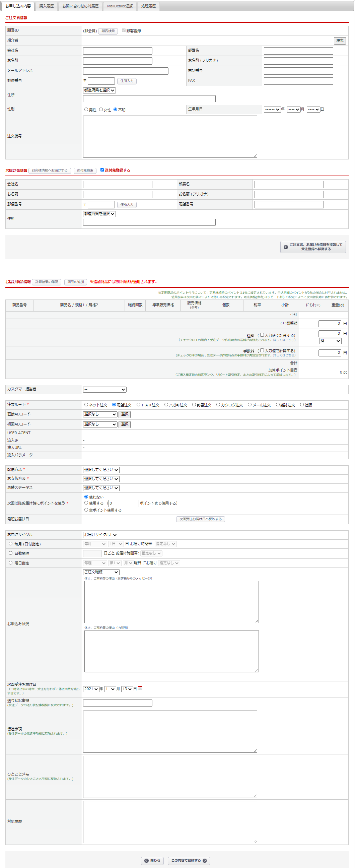This screenshot has height=868, width=355.
Task: Click the 閉じる button at bottom
Action: point(152,860)
